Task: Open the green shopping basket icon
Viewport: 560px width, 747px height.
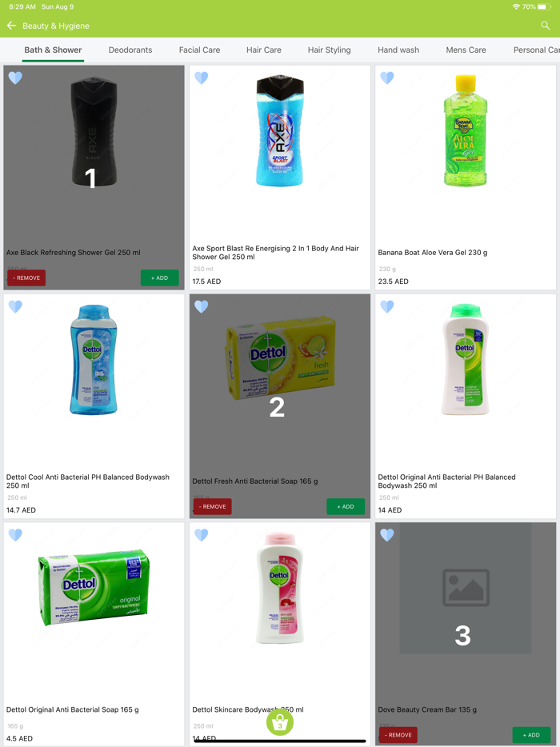Action: (x=280, y=722)
